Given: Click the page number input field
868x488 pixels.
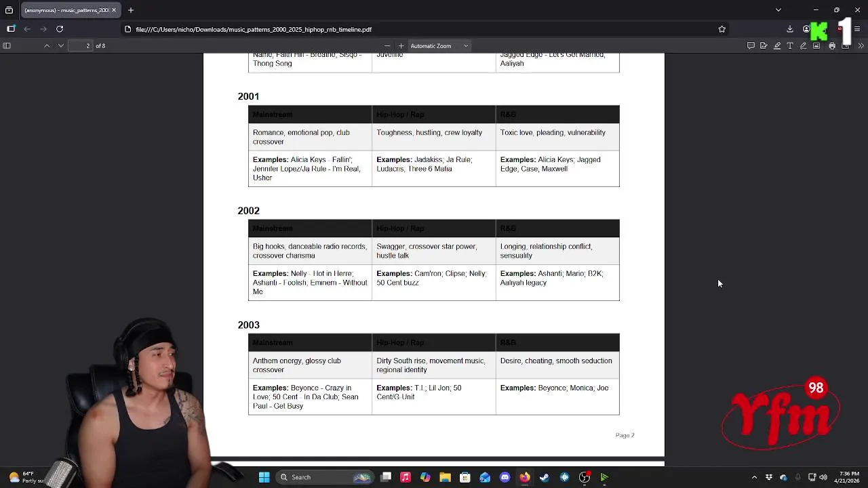Looking at the screenshot, I should click(x=80, y=46).
